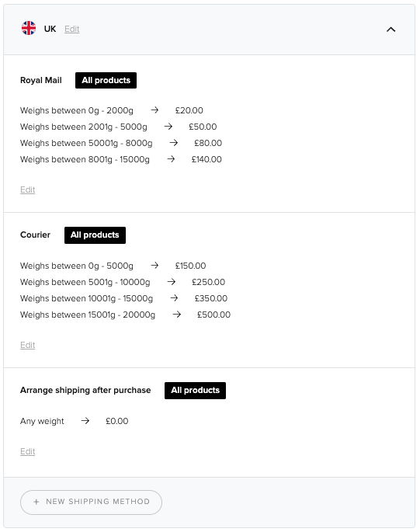Click the UK flag icon
The image size is (420, 532).
[29, 28]
